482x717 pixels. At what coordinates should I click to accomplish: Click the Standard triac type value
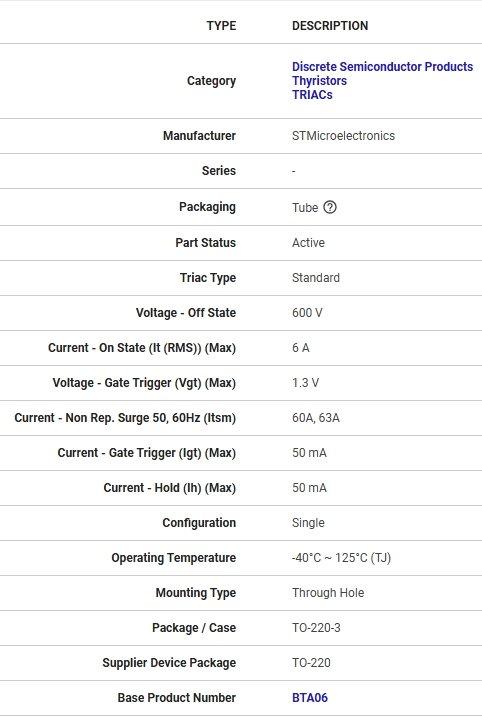tap(316, 278)
